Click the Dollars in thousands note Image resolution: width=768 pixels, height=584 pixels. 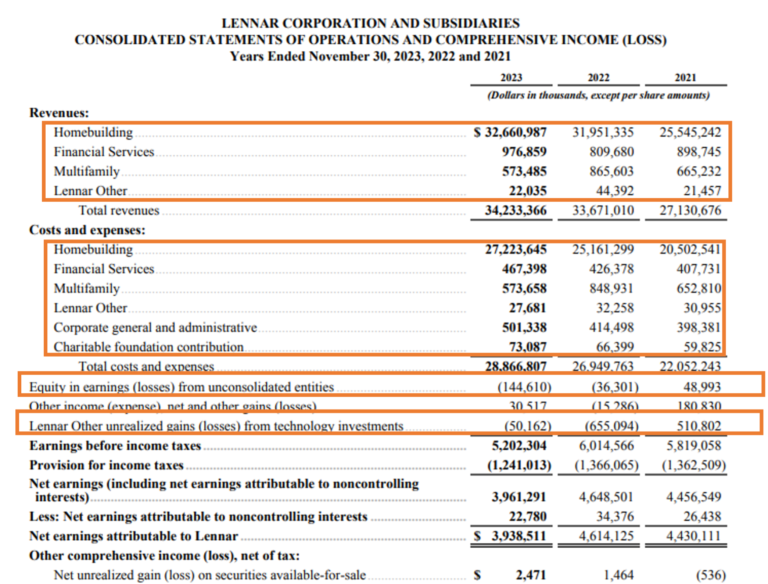598,96
